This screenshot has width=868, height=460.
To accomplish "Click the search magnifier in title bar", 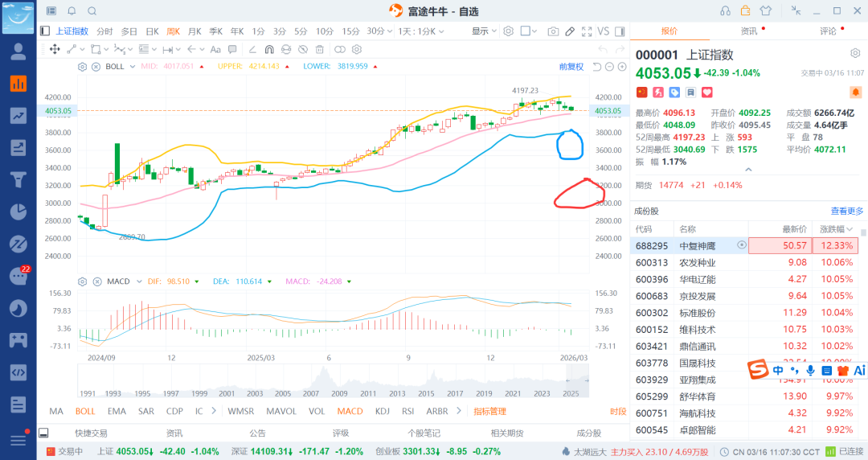I will (x=92, y=10).
